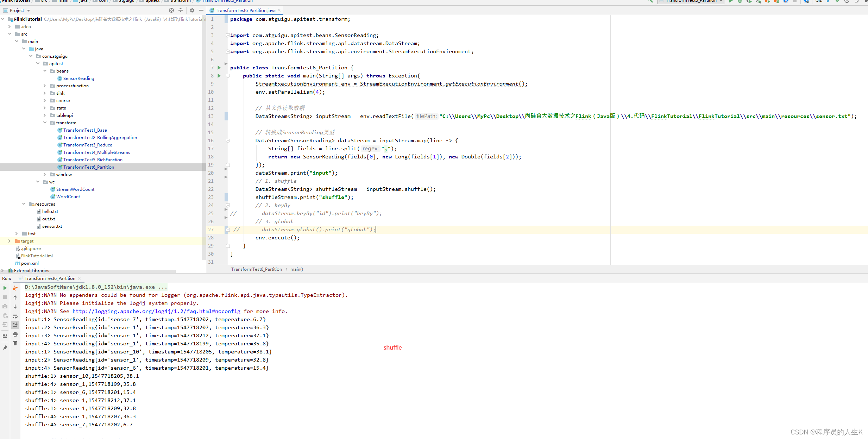Click the print console output icon
This screenshot has height=439, width=868.
point(15,334)
